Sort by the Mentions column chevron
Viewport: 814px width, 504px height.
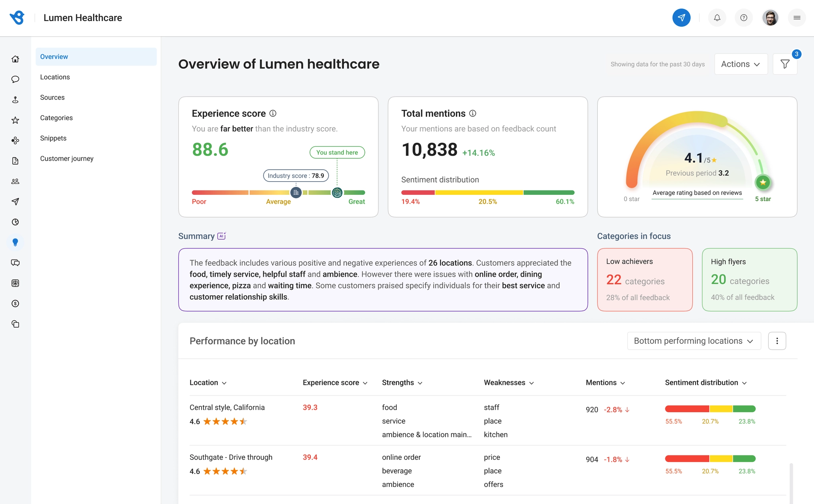pyautogui.click(x=623, y=383)
